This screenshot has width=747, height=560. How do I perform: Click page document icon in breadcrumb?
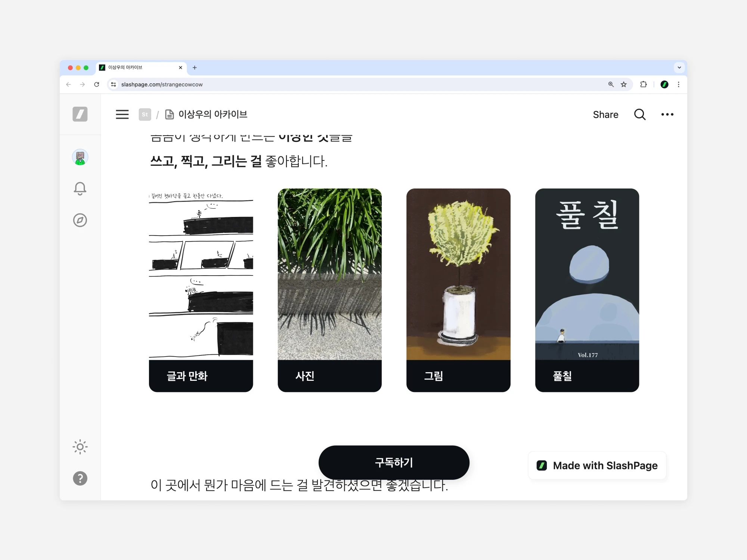[170, 115]
